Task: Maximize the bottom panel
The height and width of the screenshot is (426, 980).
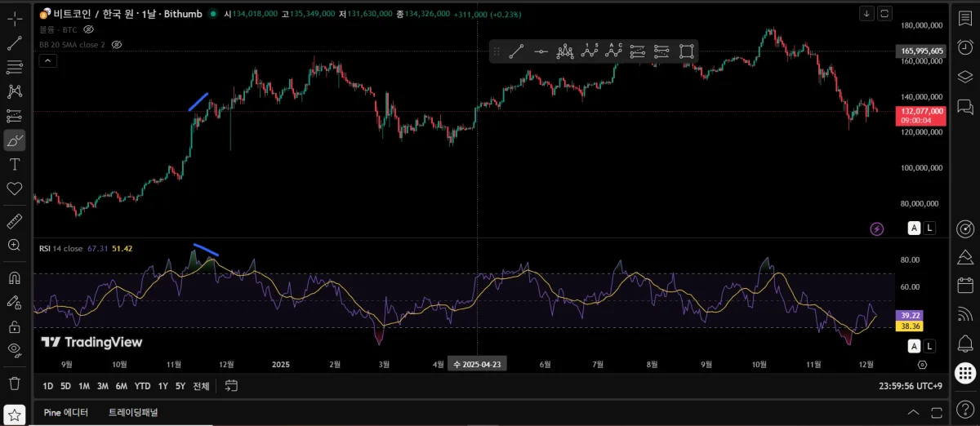Action: click(937, 413)
